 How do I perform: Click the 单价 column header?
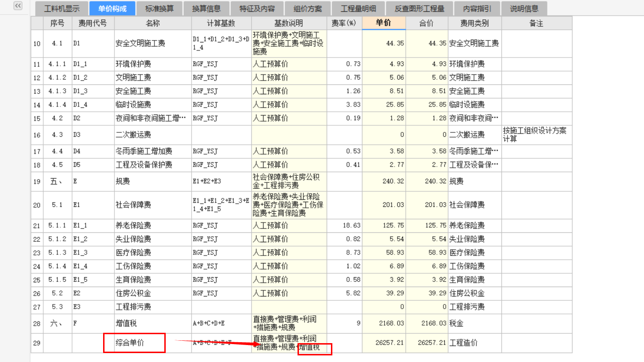click(384, 23)
